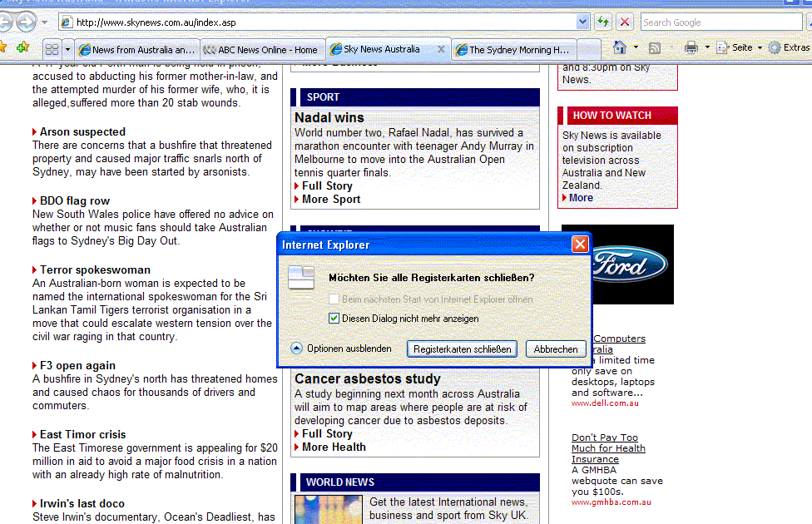Image resolution: width=812 pixels, height=524 pixels.
Task: Open the tab list dropdown arrow
Action: click(x=67, y=50)
